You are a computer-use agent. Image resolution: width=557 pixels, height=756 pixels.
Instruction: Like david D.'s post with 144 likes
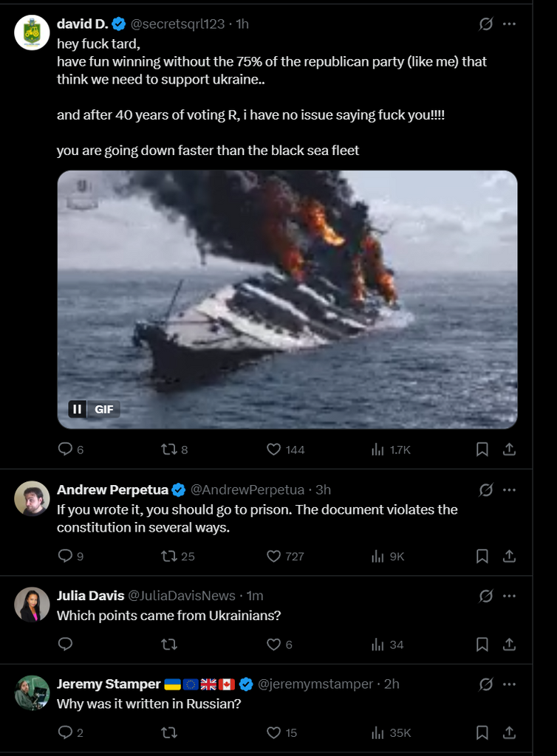274,449
